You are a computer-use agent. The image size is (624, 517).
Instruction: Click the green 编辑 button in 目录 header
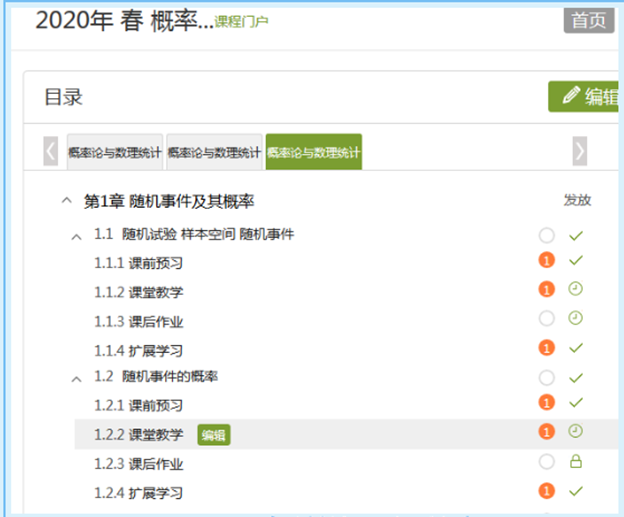585,97
